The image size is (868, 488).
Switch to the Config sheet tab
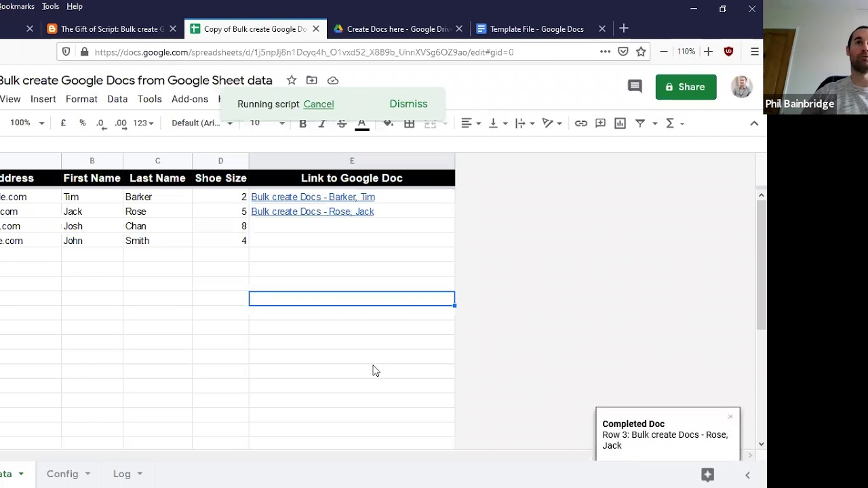62,474
